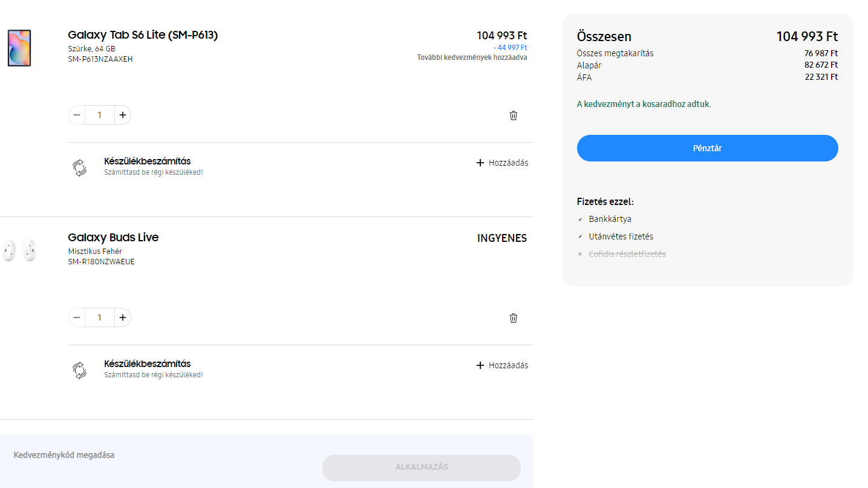Click the SM-R180NZWAEUE model code
Screen dimensions: 868x488
point(101,262)
